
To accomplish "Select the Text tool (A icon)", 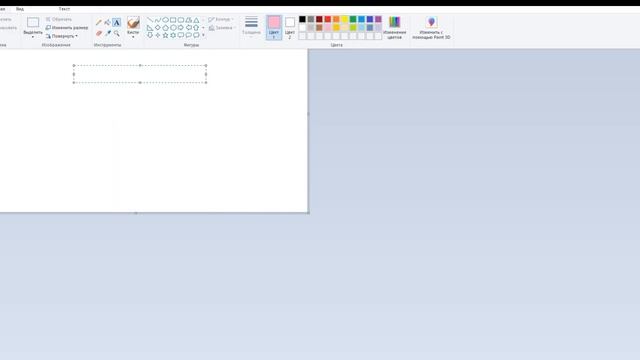I will [x=116, y=22].
